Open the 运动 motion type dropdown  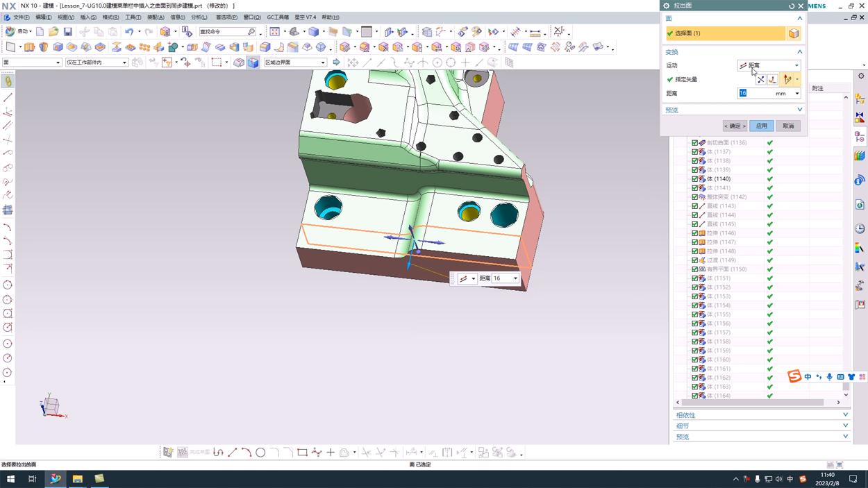pyautogui.click(x=769, y=65)
